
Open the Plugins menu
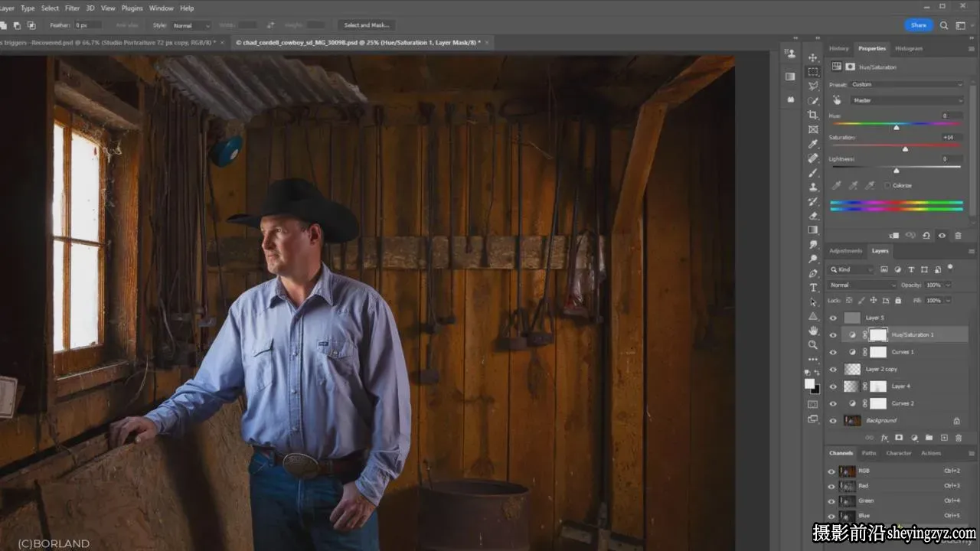pyautogui.click(x=132, y=8)
